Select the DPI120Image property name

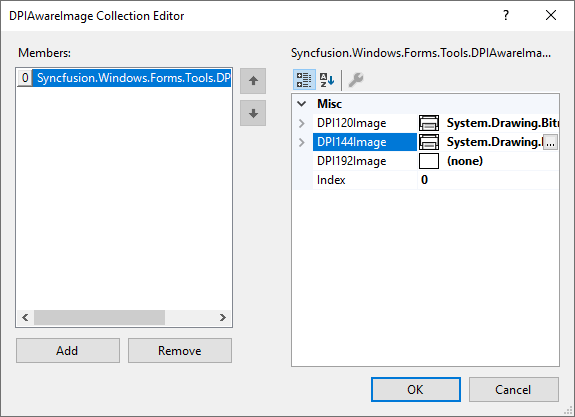point(351,123)
